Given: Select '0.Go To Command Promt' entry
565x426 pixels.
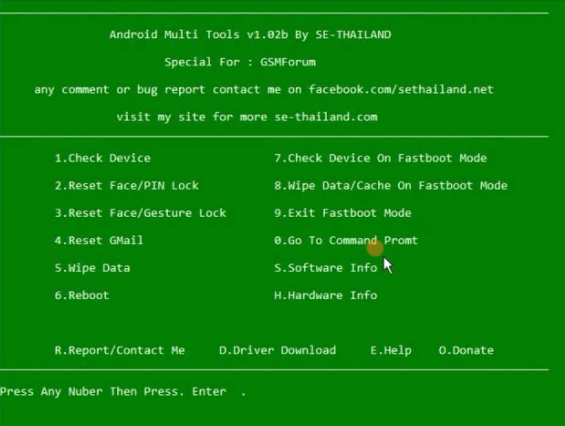Looking at the screenshot, I should (x=346, y=240).
